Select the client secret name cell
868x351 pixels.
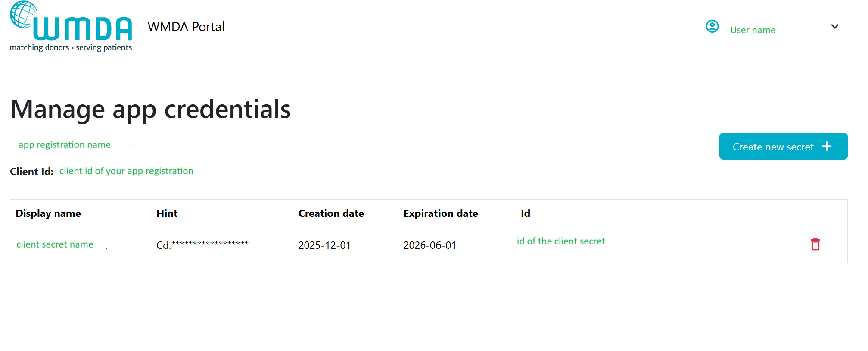pyautogui.click(x=55, y=244)
